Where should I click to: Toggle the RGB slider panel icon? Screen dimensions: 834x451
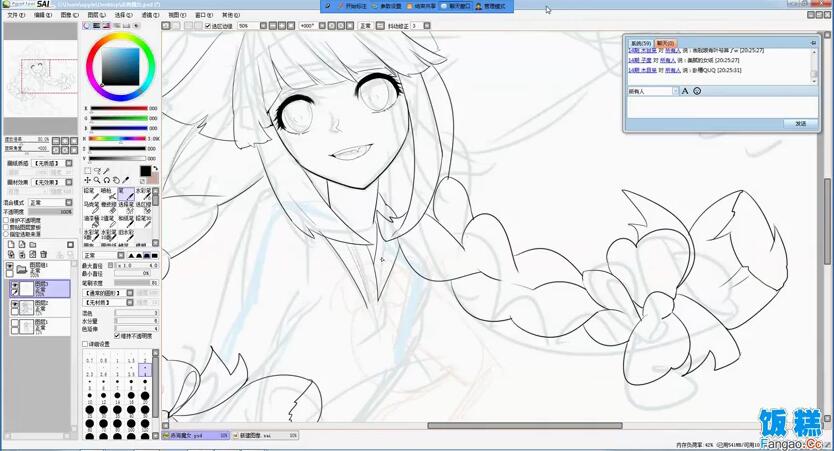97,26
